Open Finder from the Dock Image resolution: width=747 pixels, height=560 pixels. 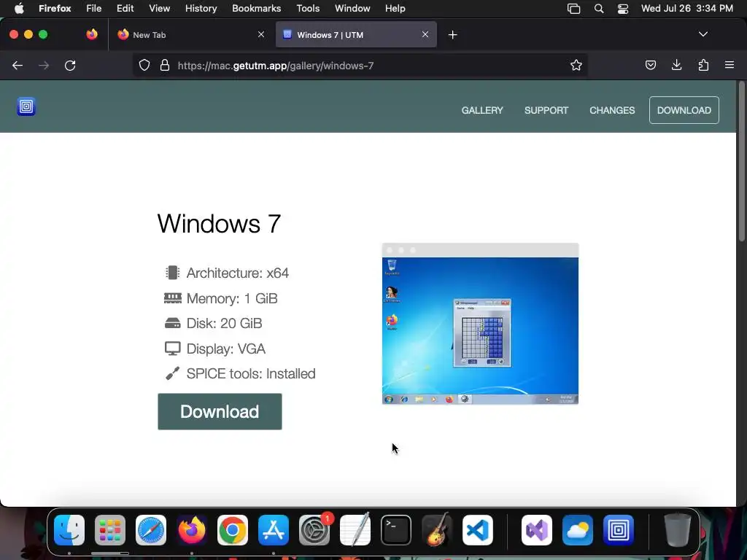click(x=69, y=530)
